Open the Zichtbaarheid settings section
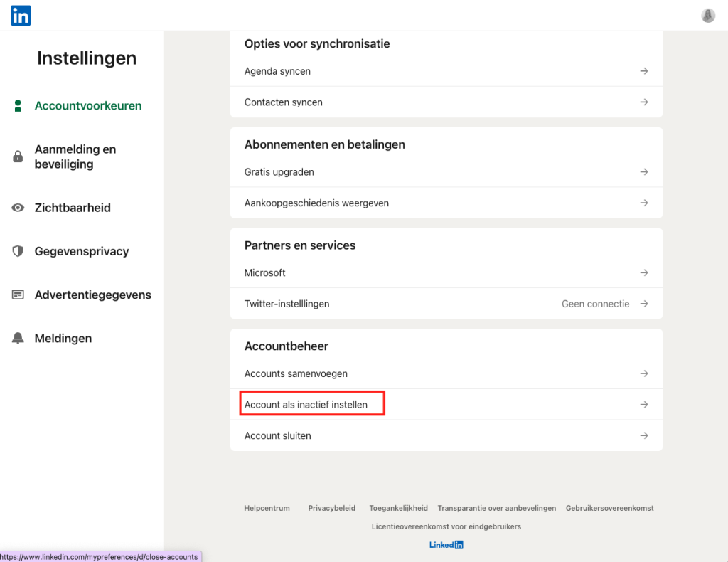Image resolution: width=728 pixels, height=562 pixels. pos(73,208)
